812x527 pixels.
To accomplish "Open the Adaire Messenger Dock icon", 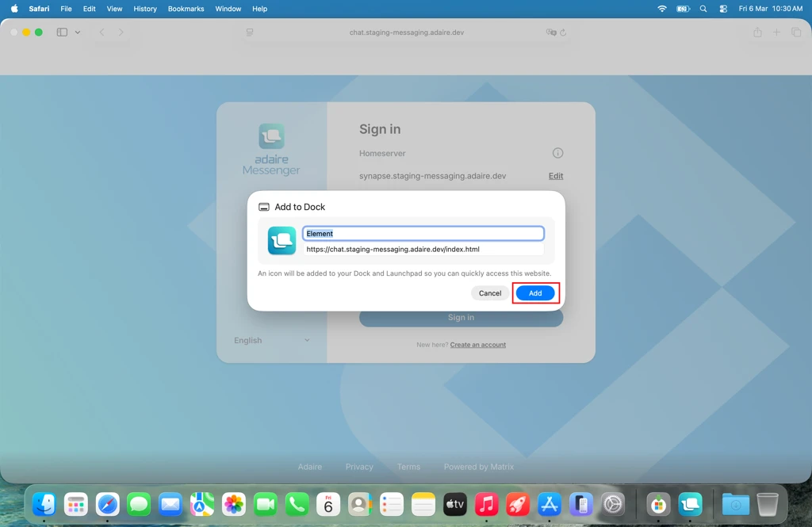I will 691,504.
